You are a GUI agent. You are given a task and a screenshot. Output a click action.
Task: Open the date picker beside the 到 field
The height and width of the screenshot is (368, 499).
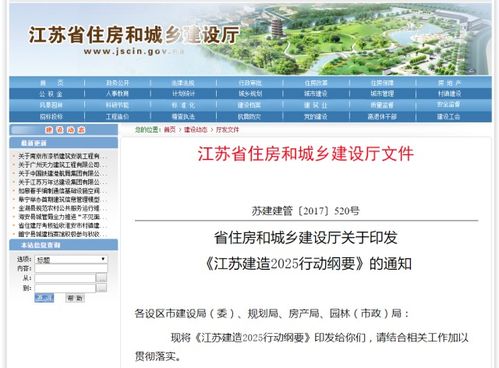point(101,288)
